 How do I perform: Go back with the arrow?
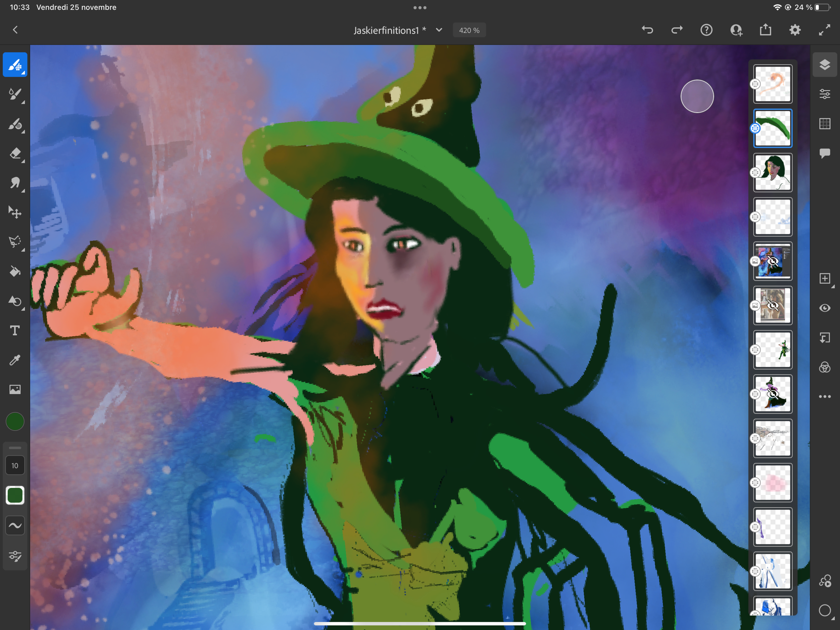point(15,30)
